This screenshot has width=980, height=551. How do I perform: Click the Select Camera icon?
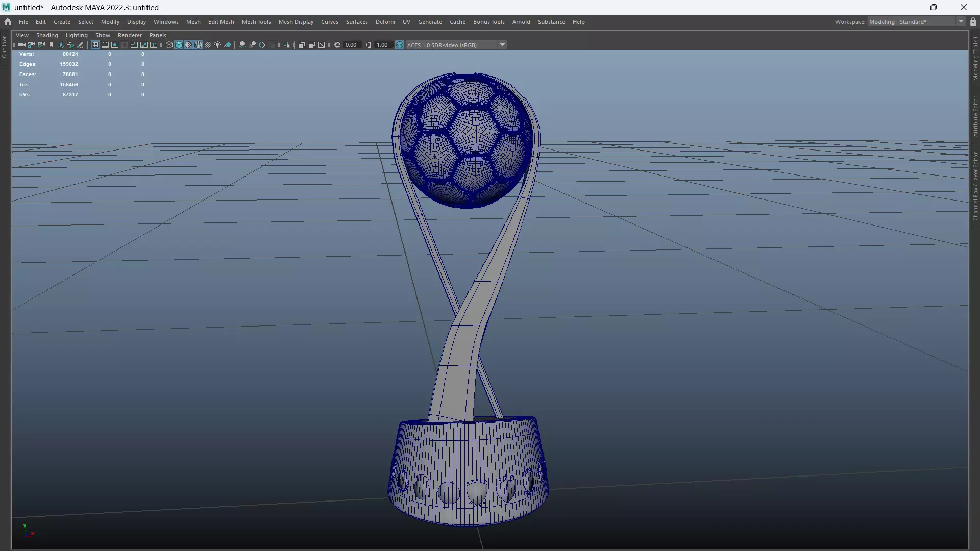coord(21,45)
